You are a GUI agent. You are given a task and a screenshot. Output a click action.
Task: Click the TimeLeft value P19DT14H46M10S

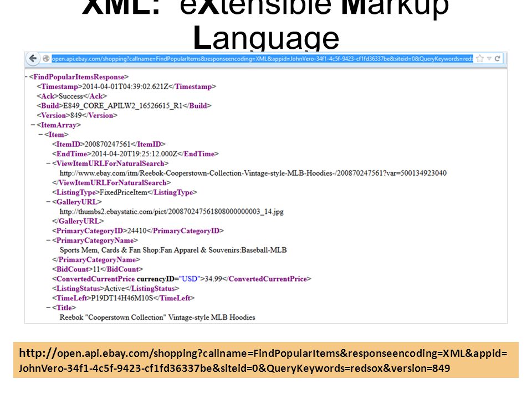[122, 298]
